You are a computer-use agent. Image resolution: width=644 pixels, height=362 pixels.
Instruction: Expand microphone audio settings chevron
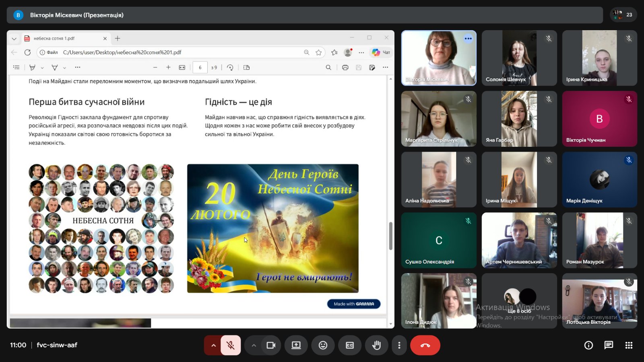[213, 345]
